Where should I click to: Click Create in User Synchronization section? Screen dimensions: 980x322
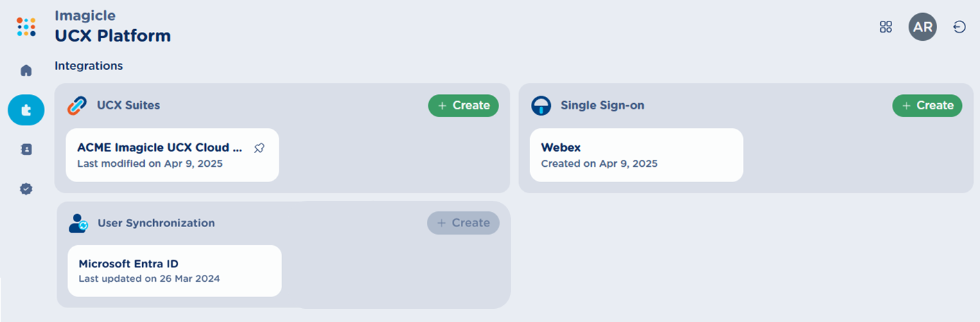point(463,222)
